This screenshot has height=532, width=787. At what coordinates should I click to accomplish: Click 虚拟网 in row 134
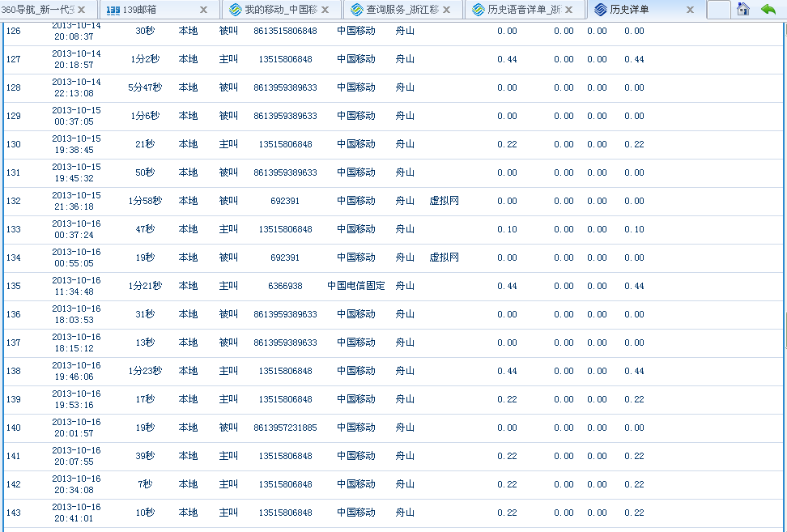445,257
